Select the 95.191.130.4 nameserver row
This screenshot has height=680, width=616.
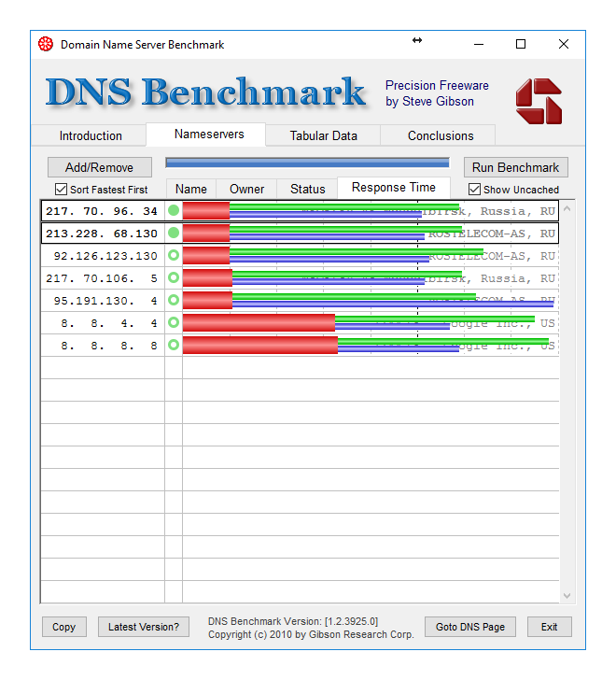coord(103,300)
